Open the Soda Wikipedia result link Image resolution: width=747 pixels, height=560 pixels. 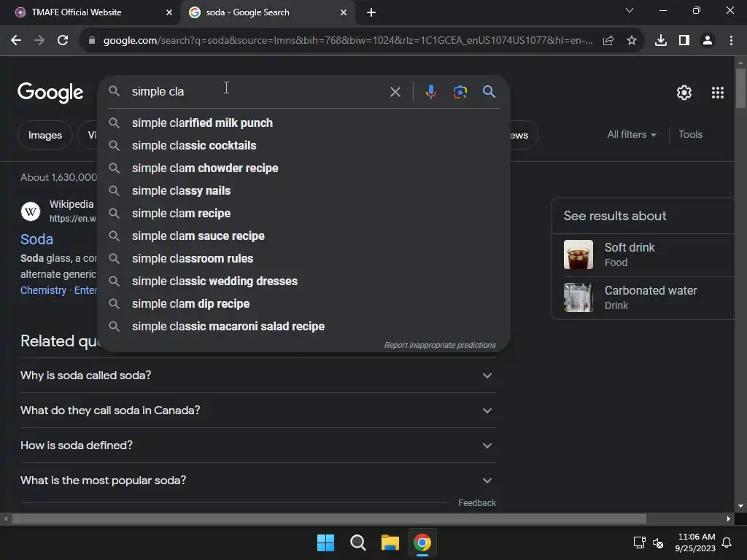click(x=36, y=239)
